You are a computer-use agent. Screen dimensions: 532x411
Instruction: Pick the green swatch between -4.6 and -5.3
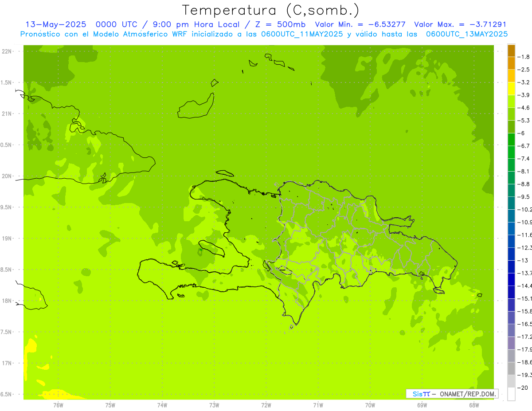[x=511, y=114]
